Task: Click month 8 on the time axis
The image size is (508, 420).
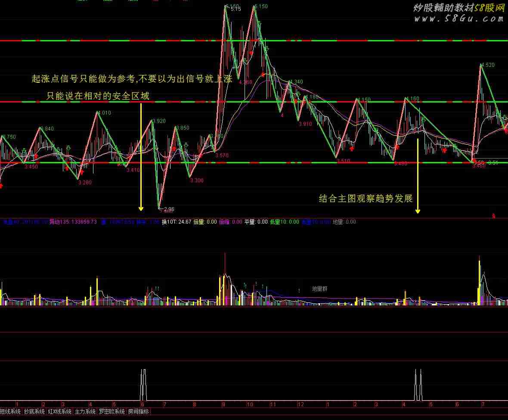Action: [x=195, y=404]
